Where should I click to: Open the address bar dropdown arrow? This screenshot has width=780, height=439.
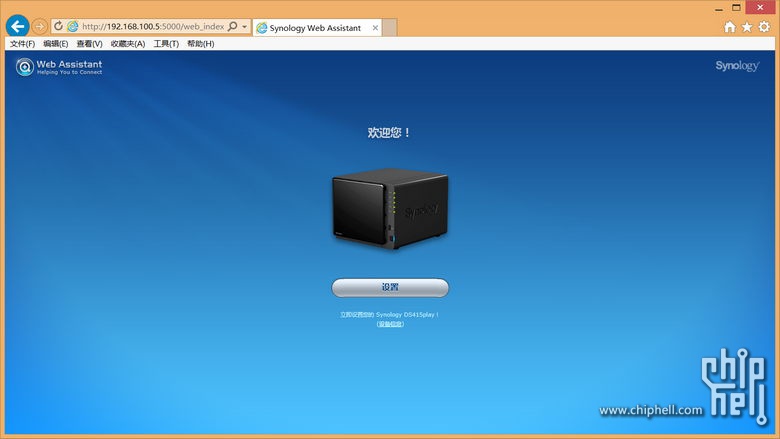(244, 27)
